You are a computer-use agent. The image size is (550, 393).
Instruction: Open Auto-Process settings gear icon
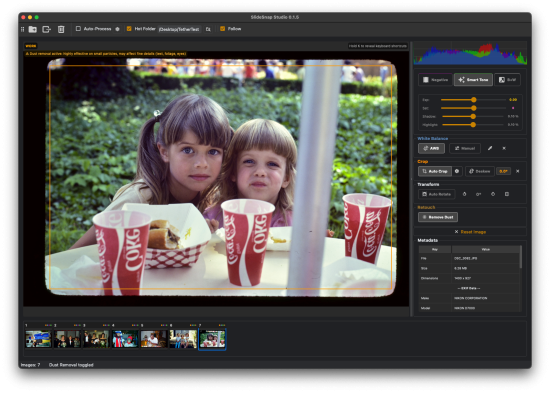click(x=118, y=29)
